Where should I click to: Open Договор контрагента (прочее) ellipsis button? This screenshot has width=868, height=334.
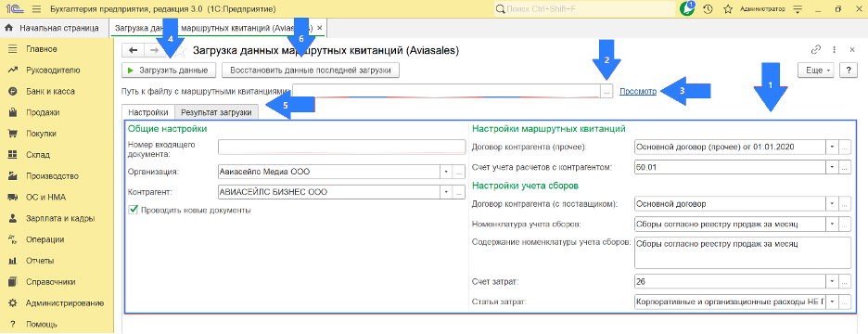(845, 148)
